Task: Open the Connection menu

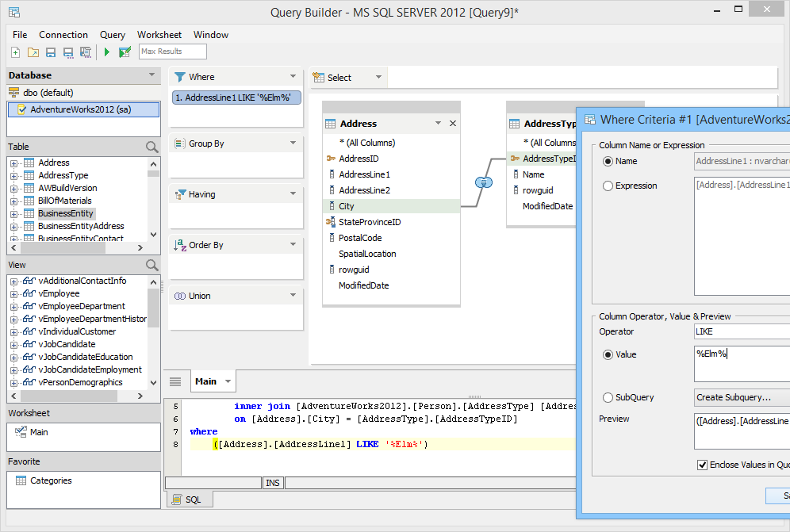Action: [63, 35]
